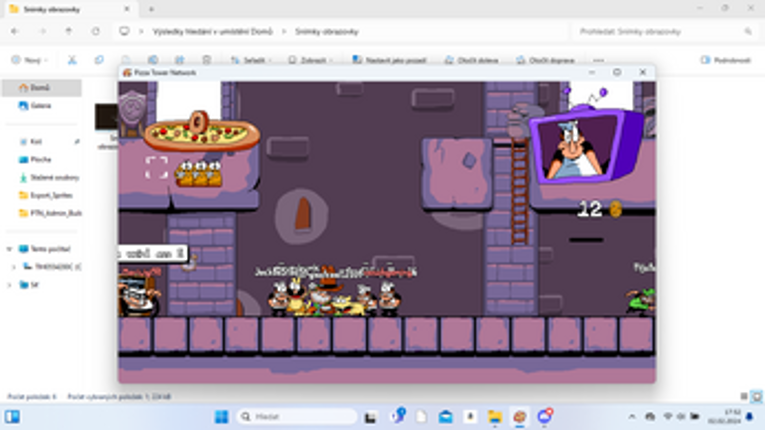Open the Zobrazit view dropdown
Image resolution: width=765 pixels, height=430 pixels.
click(x=310, y=60)
